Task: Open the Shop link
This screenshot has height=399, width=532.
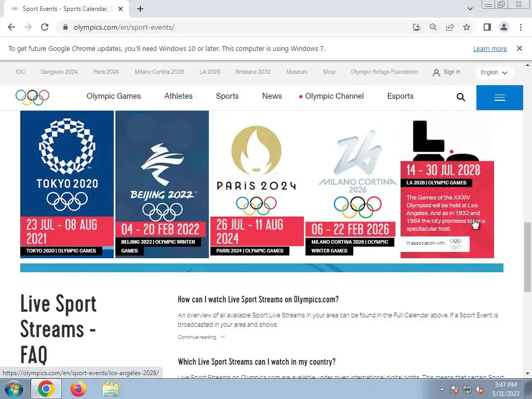Action: (x=329, y=72)
